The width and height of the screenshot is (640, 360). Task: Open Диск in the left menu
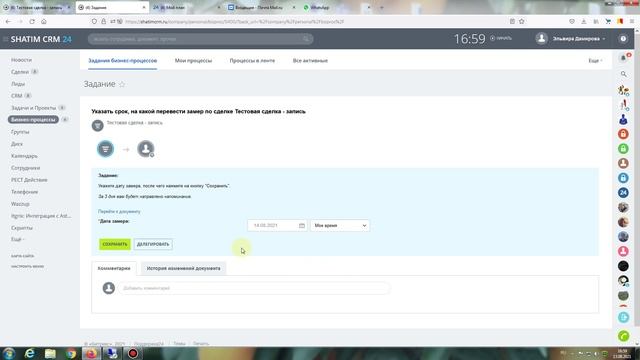pos(17,144)
